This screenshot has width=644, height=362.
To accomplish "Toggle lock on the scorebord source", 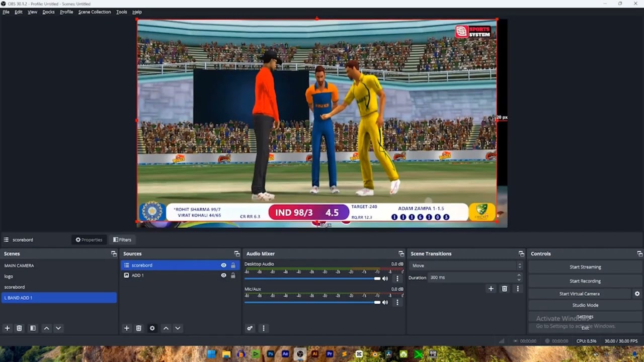I will (233, 265).
